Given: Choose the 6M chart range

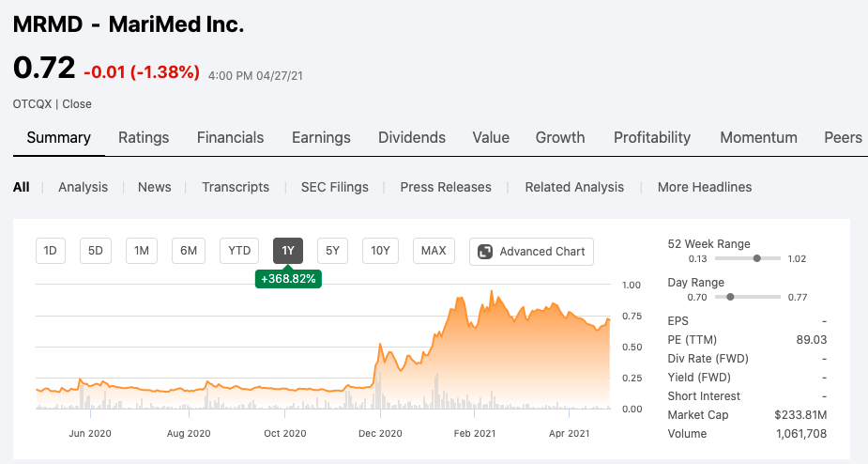Looking at the screenshot, I should 189,251.
